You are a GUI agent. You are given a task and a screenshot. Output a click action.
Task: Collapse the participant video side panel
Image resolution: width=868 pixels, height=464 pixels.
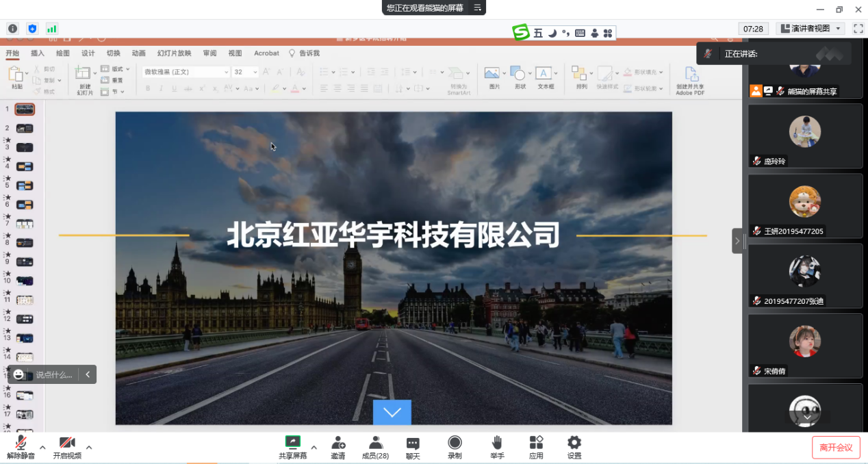[x=737, y=241]
